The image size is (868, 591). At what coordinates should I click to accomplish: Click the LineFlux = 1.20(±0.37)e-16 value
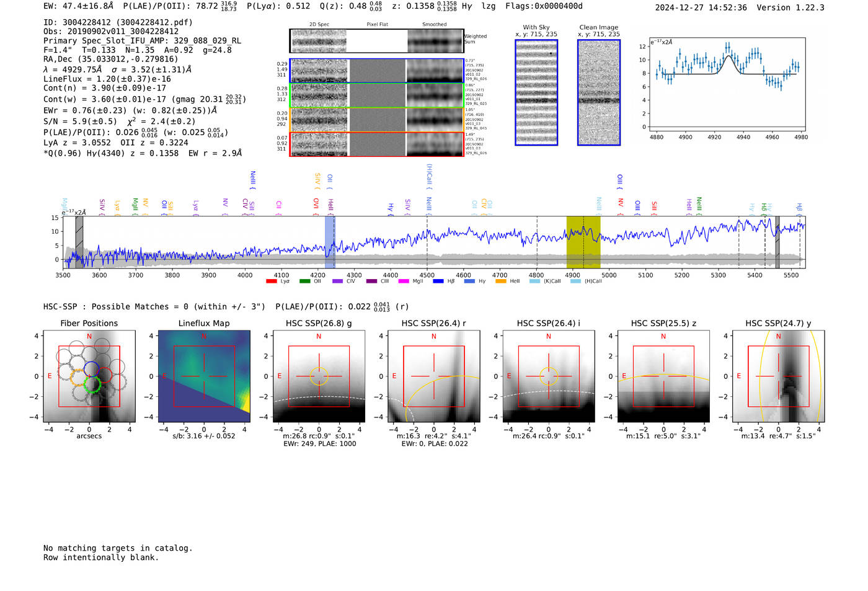(x=107, y=79)
